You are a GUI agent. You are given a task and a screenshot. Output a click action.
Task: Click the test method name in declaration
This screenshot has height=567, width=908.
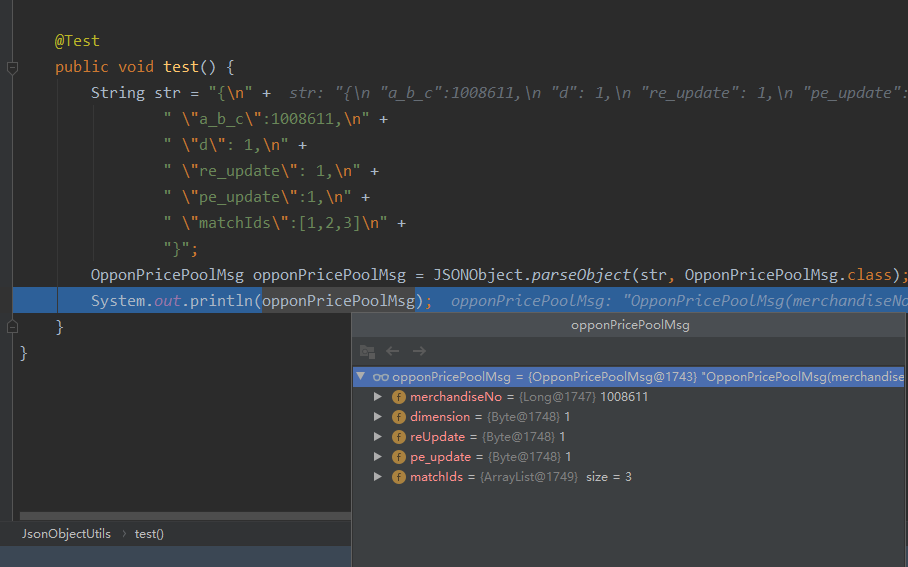(x=181, y=67)
